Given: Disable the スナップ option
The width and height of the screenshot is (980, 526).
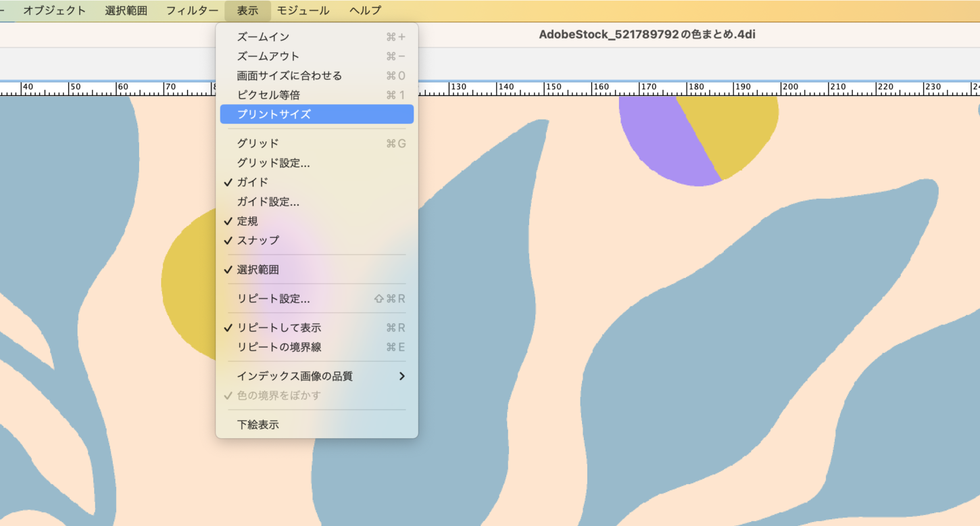Looking at the screenshot, I should pos(258,240).
